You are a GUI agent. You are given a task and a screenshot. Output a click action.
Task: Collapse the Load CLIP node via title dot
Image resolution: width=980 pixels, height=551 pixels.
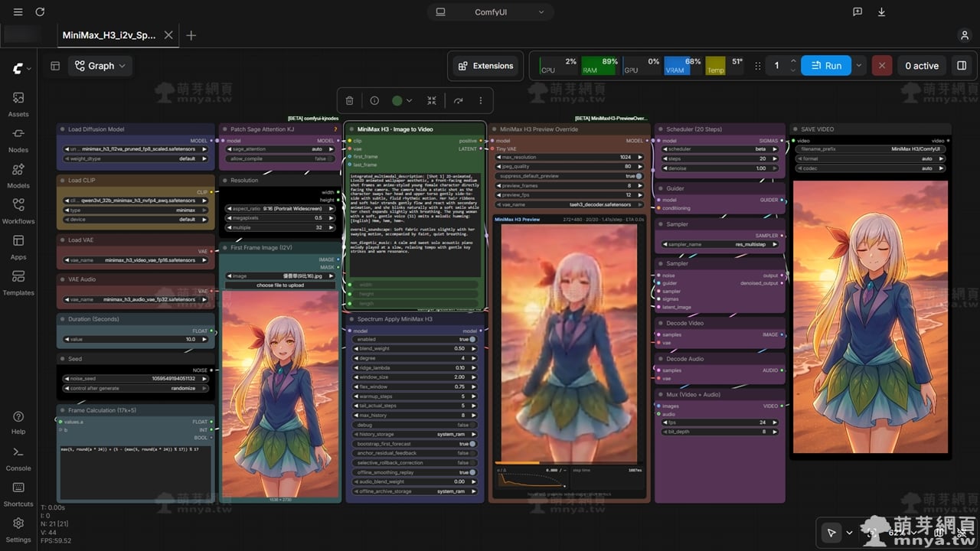63,181
